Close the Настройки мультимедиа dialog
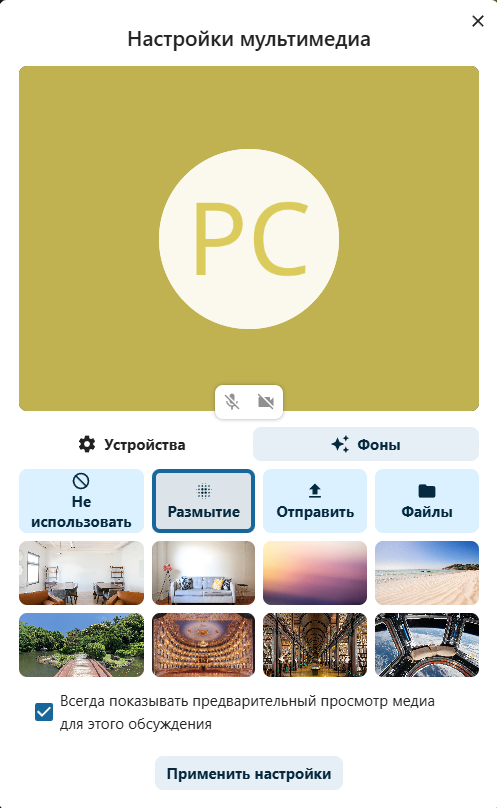Screen dimensions: 497x808 pyautogui.click(x=478, y=21)
